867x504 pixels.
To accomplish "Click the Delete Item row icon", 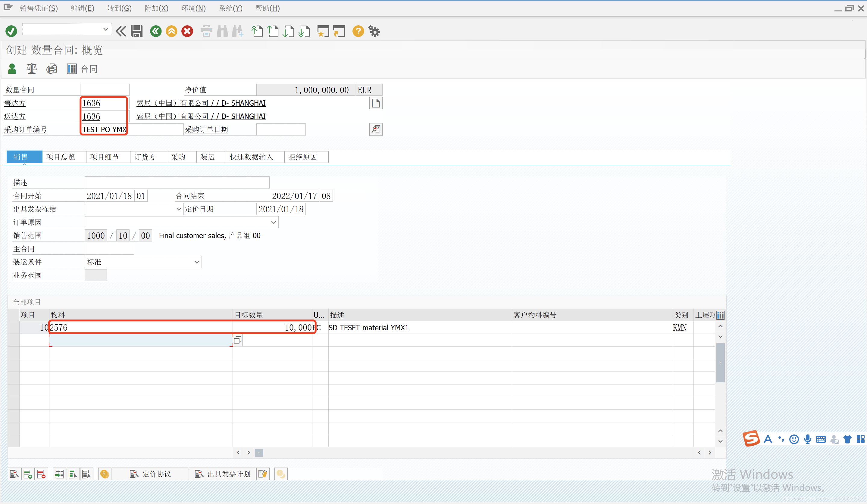I will click(41, 474).
